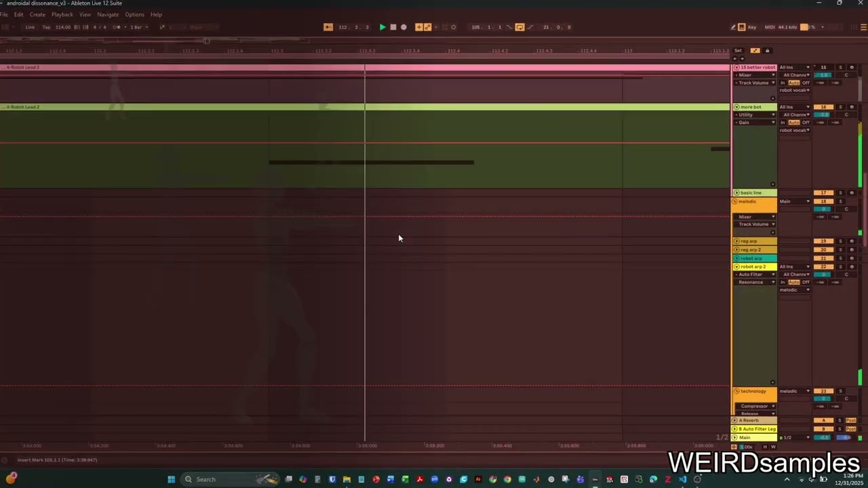
Task: Open the Playback menu
Action: [62, 14]
